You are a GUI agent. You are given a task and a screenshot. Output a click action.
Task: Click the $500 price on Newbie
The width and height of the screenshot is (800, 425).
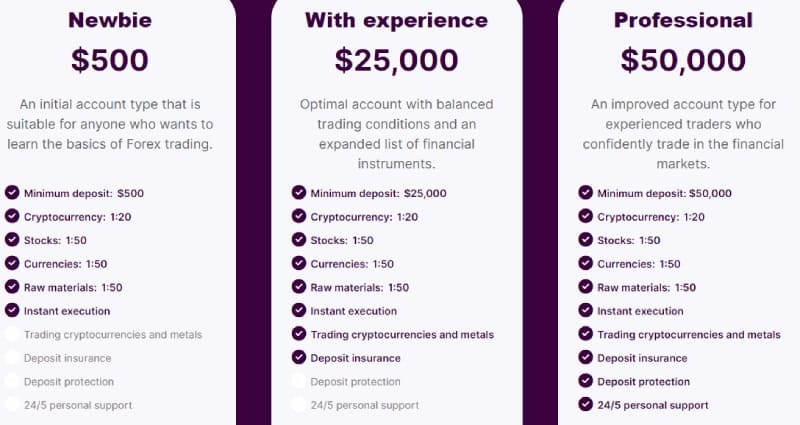pos(110,60)
